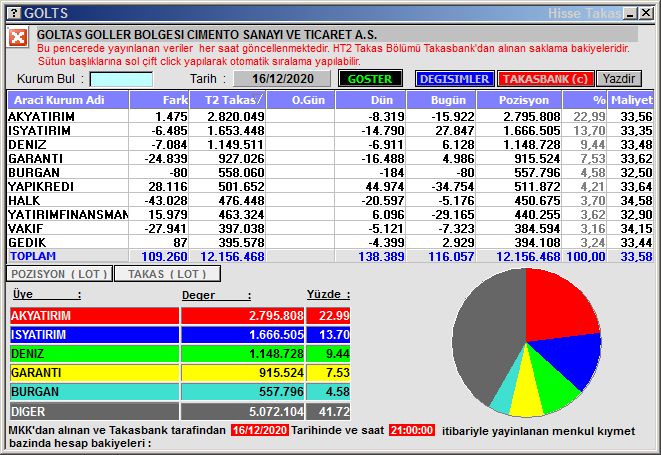
Task: Click the red X close icon beside company name
Action: click(x=18, y=38)
